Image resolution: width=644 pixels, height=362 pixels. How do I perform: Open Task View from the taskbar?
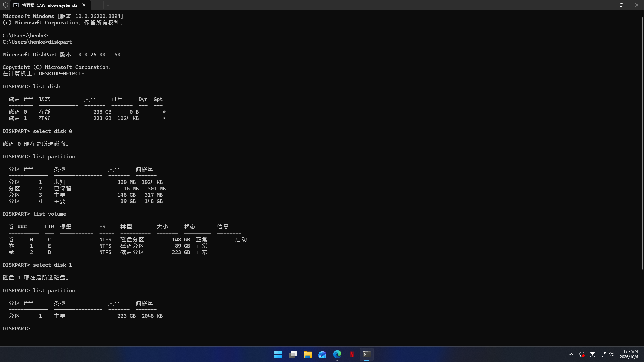pos(293,354)
